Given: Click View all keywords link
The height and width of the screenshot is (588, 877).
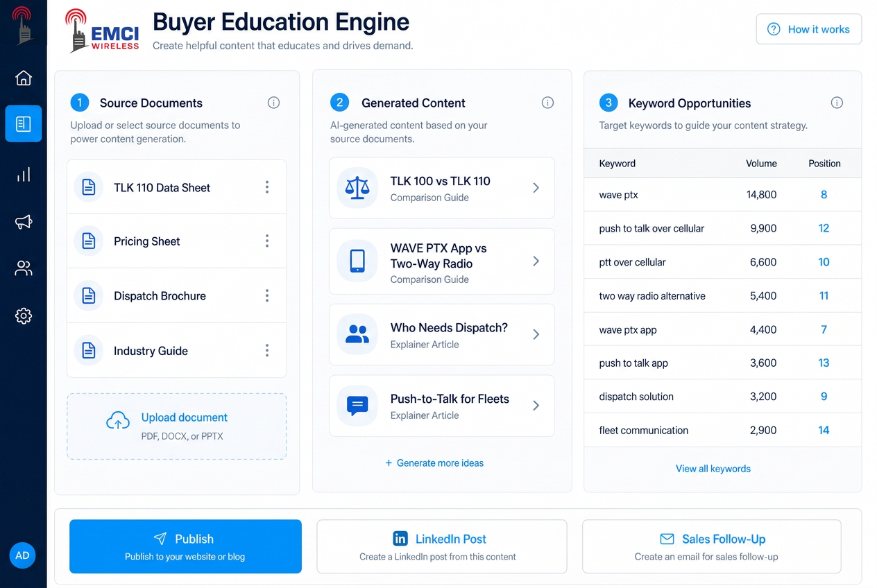Looking at the screenshot, I should point(713,469).
